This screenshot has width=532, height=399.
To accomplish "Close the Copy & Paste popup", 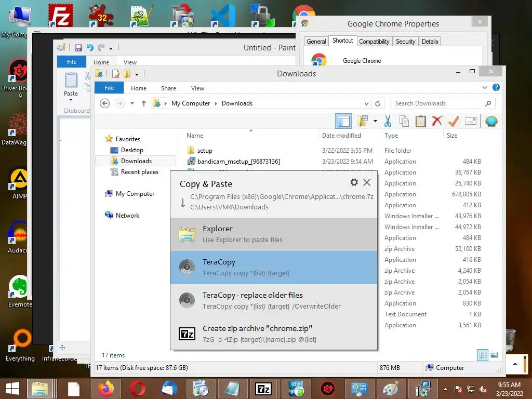I will [367, 182].
